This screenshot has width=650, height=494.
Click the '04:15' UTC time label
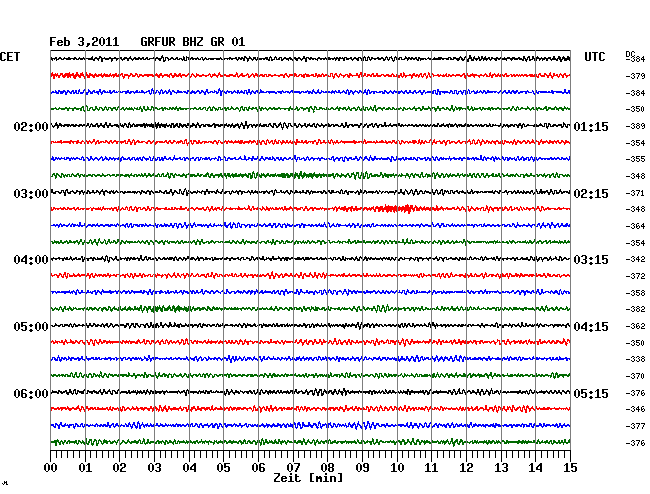click(591, 327)
